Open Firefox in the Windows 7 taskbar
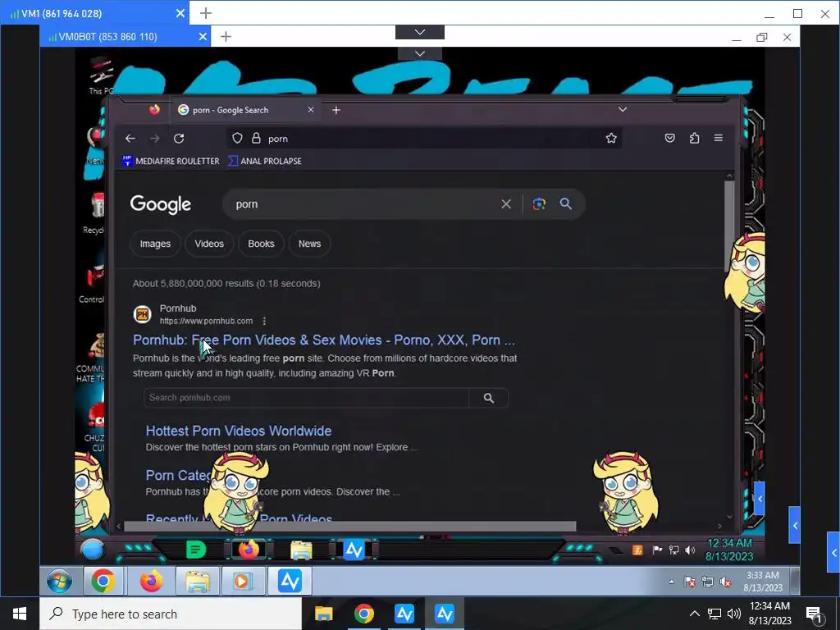840x630 pixels. [x=151, y=581]
